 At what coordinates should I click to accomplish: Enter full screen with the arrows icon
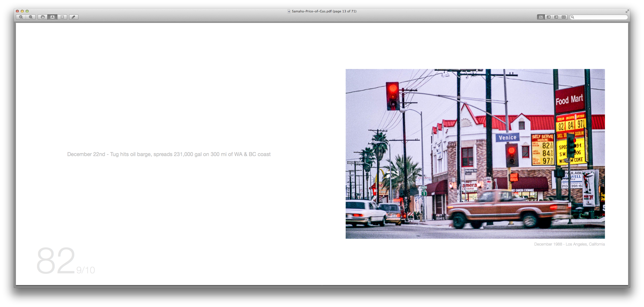click(627, 11)
